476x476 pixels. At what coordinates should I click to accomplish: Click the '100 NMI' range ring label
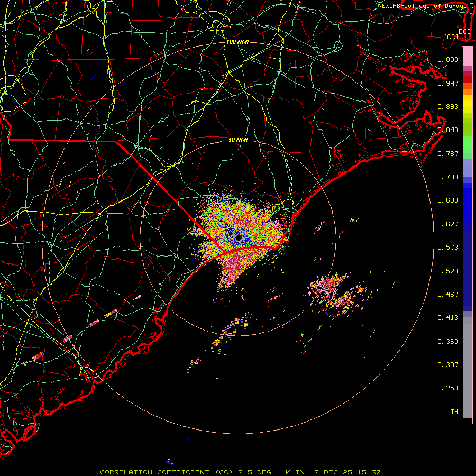[237, 42]
